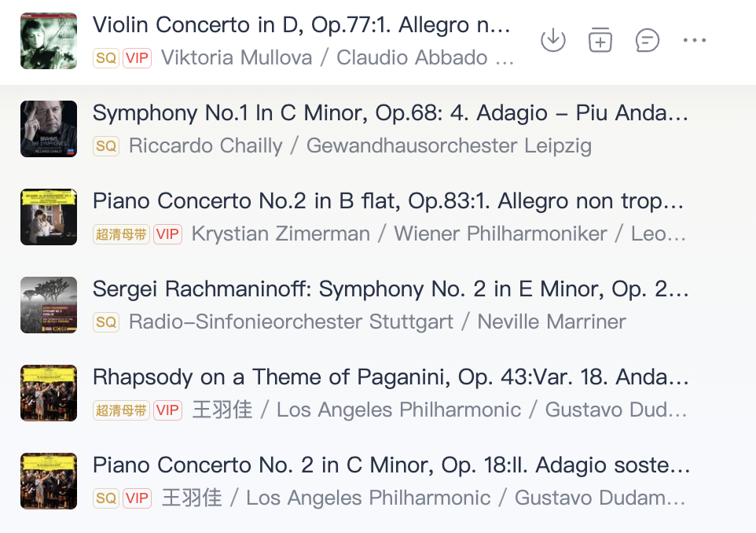
Task: Open artist Gewandhausorchester Leipzig
Action: [449, 145]
